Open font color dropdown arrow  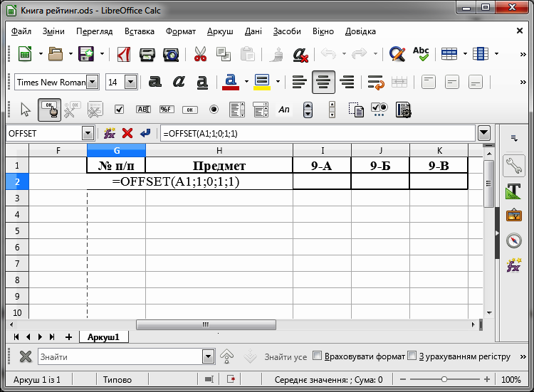[x=246, y=82]
